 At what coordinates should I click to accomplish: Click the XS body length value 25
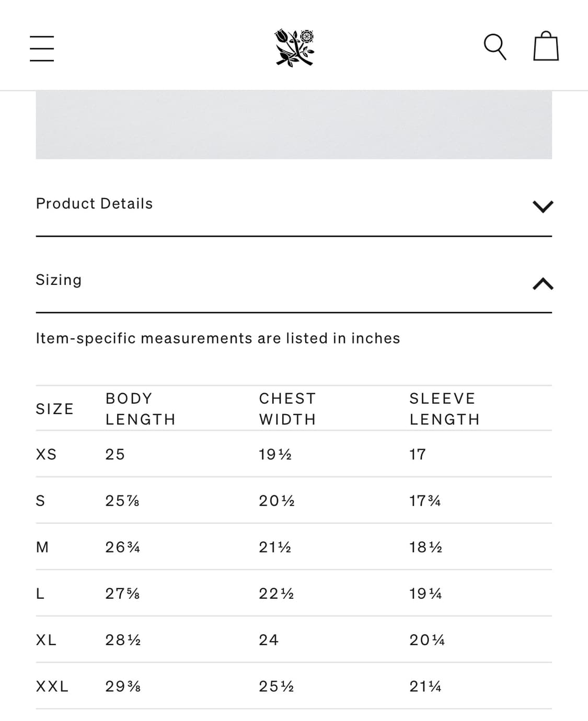click(x=115, y=454)
